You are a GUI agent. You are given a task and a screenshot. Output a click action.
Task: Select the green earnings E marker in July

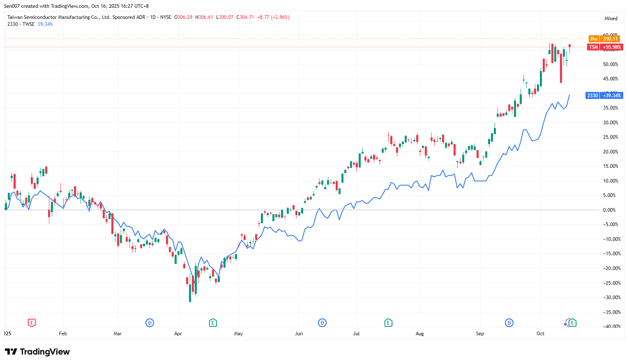click(388, 323)
